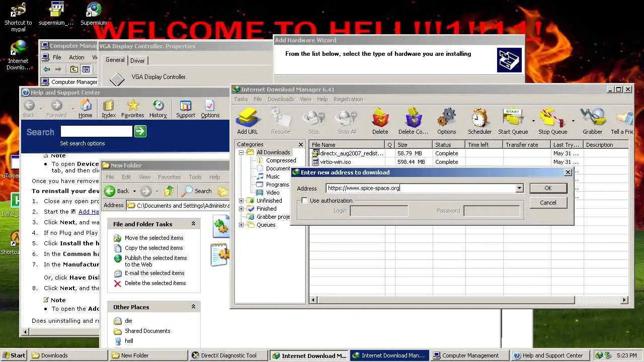Screen dimensions: 644x362
Task: Click the Resume toolbar icon in IDM
Action: click(281, 121)
